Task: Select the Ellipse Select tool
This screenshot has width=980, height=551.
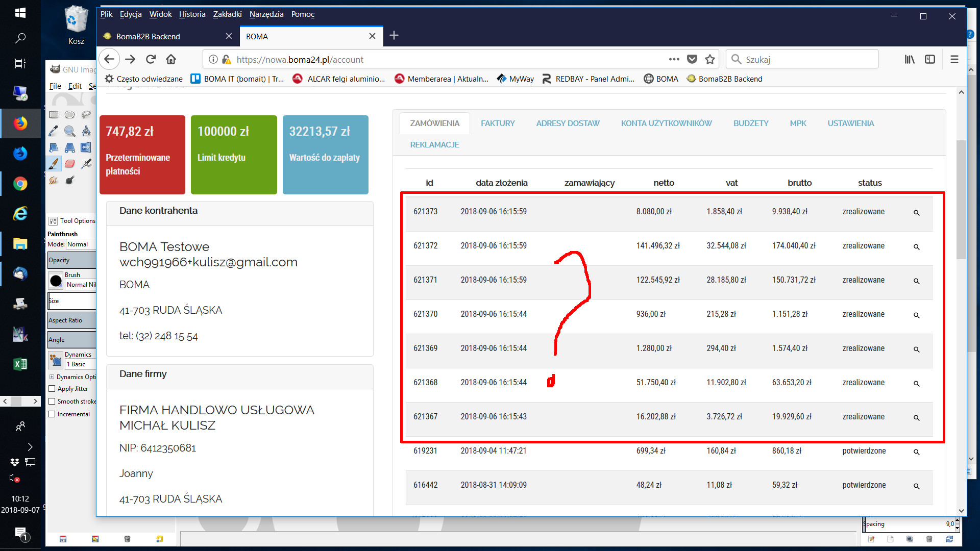Action: coord(70,115)
